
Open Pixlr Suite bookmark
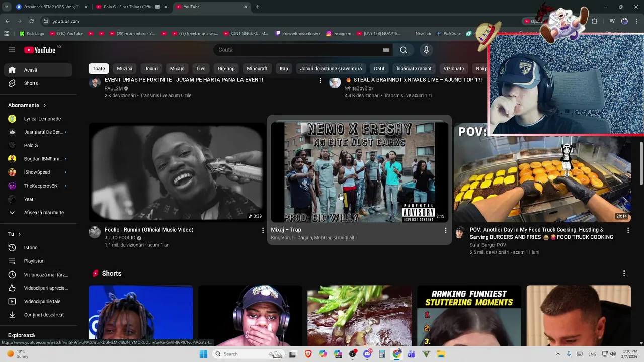pos(448,34)
